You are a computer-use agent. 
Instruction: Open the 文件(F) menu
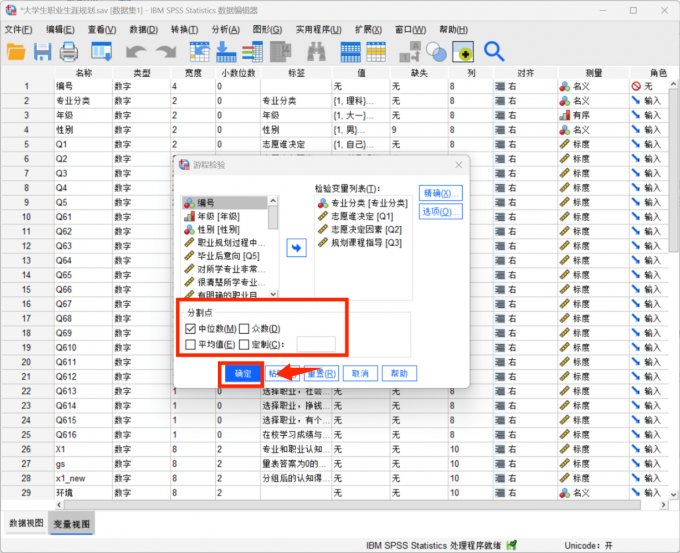(18, 29)
